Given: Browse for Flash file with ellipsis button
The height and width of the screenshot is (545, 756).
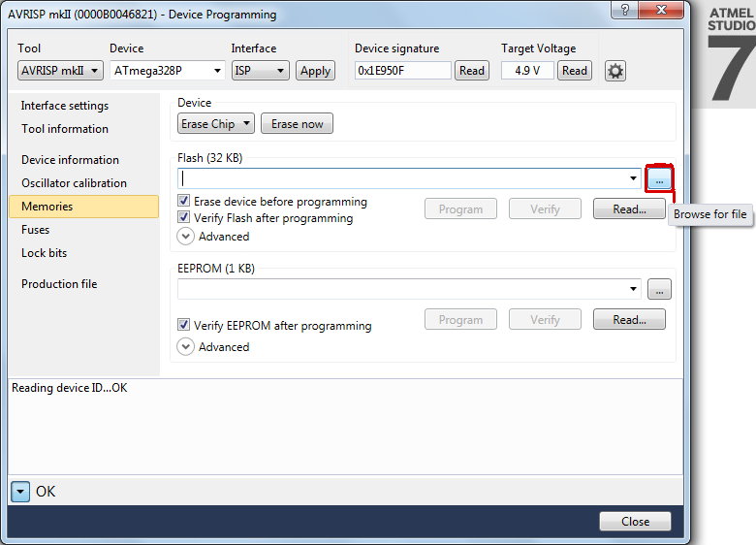Looking at the screenshot, I should pyautogui.click(x=659, y=180).
